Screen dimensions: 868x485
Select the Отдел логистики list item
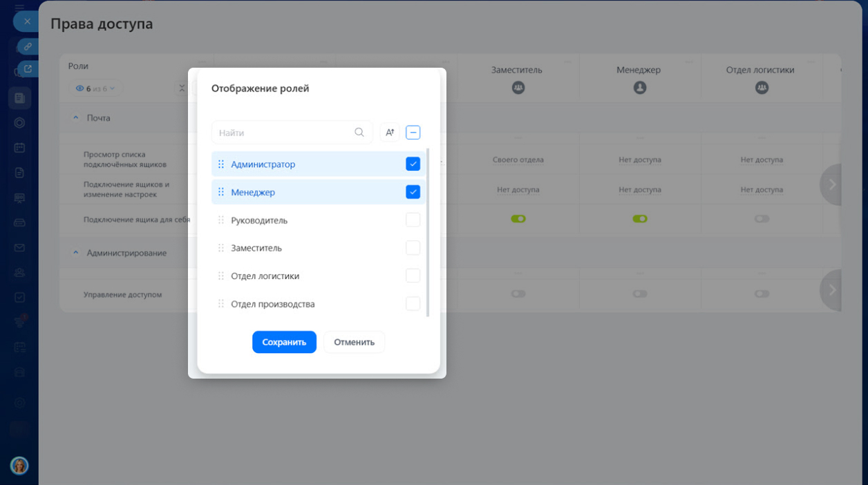tap(265, 276)
